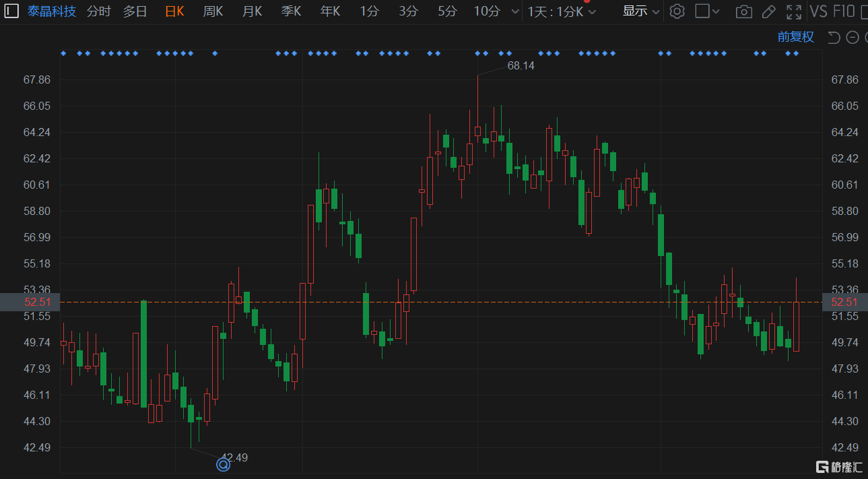
Task: Click the highlighted 52.51 label on left axis
Action: click(x=30, y=302)
